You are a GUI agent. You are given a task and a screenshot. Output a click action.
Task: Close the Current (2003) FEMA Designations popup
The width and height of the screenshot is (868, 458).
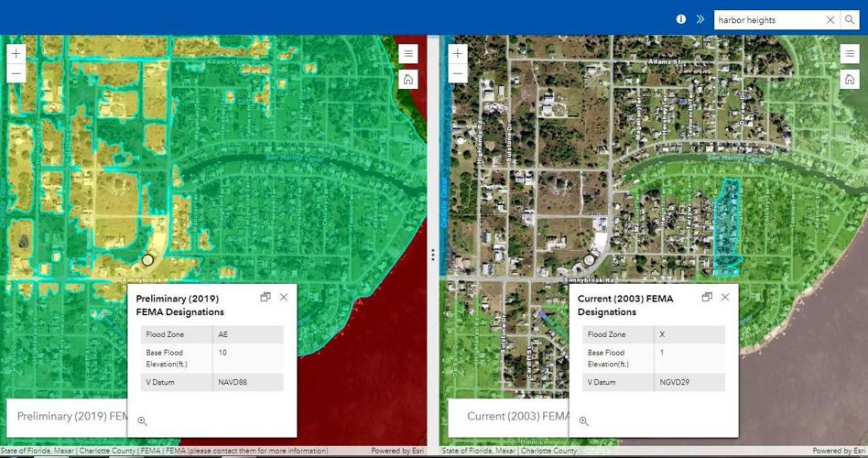tap(725, 297)
